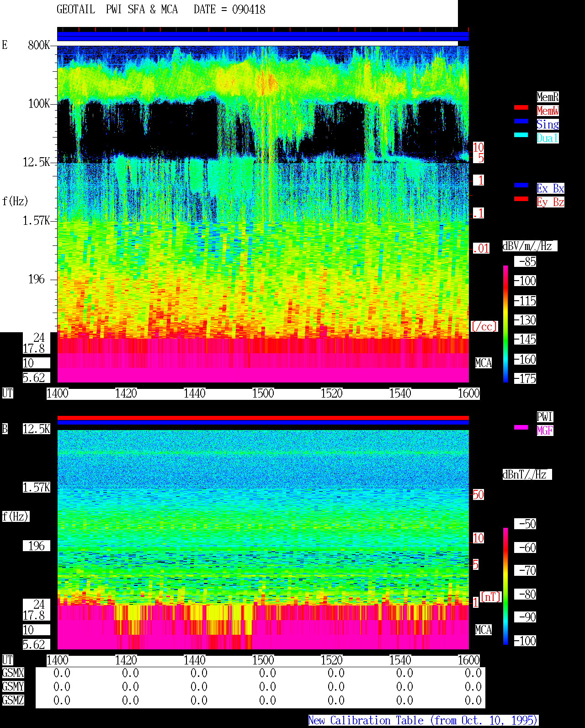Click the 100K frequency axis label
The height and width of the screenshot is (728, 585).
tap(39, 103)
